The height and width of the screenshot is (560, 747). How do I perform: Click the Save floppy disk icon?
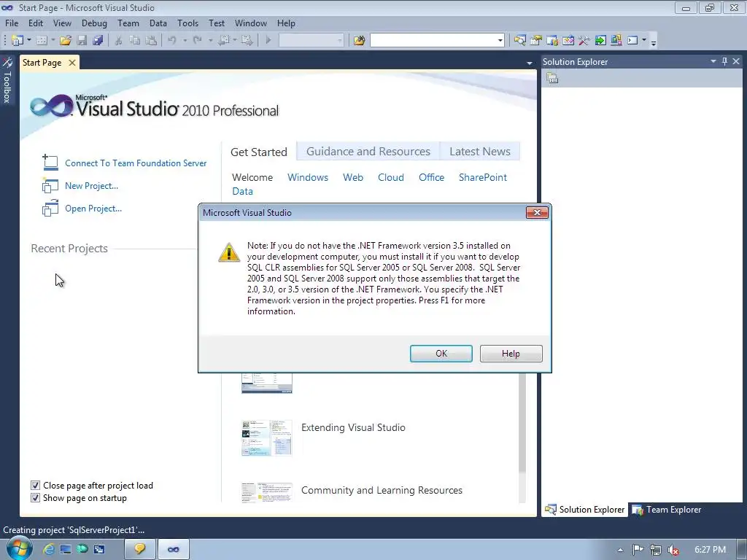pyautogui.click(x=82, y=41)
